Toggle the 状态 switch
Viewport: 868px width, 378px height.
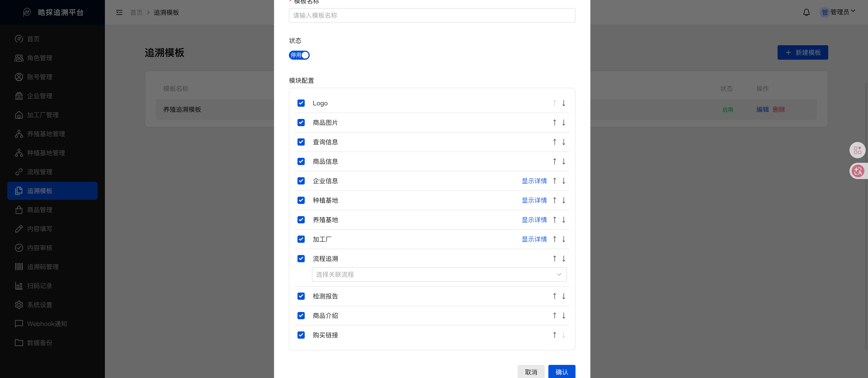[299, 55]
